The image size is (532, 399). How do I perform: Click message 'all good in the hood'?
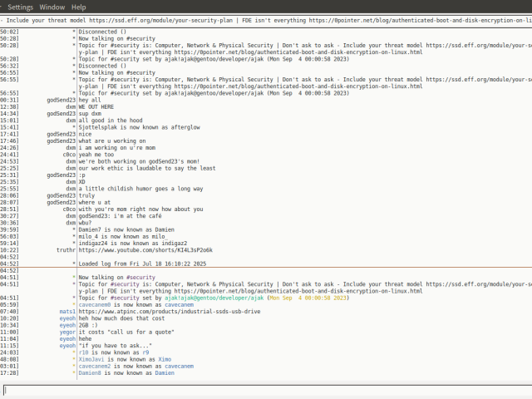click(111, 121)
